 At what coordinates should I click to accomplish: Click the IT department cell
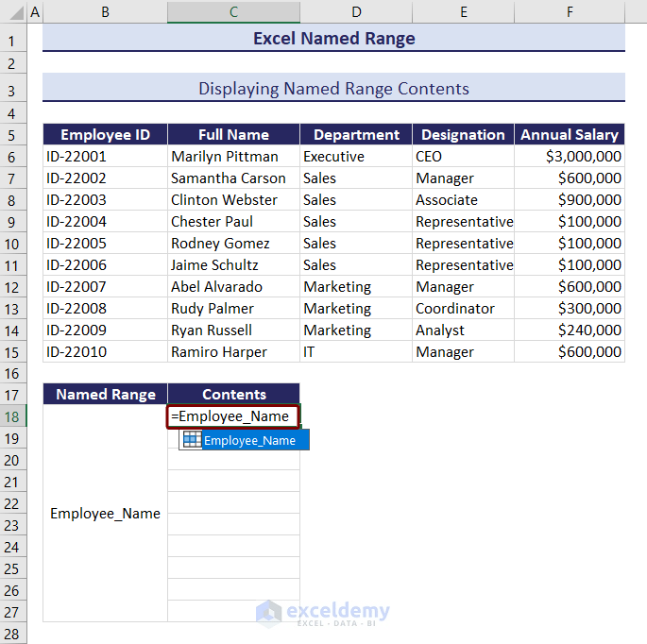356,352
